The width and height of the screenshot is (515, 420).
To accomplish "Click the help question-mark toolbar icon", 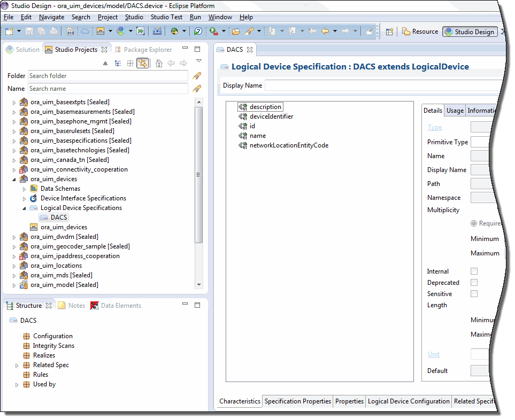I will 198,31.
